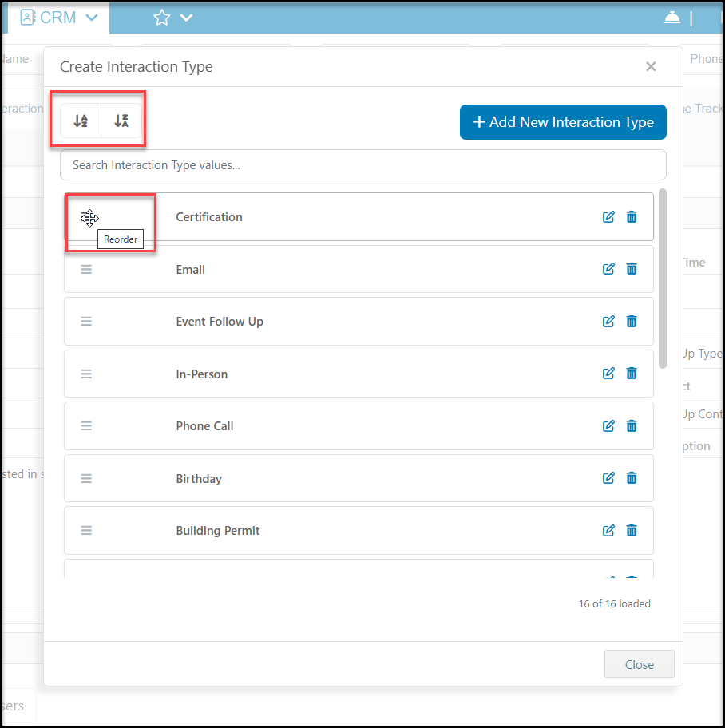The image size is (725, 728).
Task: Click the Close button in dialog footer
Action: (639, 664)
